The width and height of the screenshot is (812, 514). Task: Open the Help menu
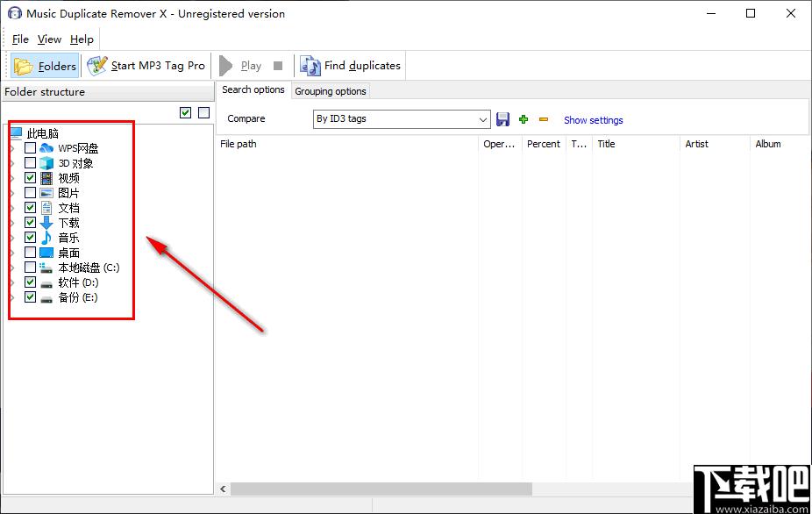click(x=82, y=39)
